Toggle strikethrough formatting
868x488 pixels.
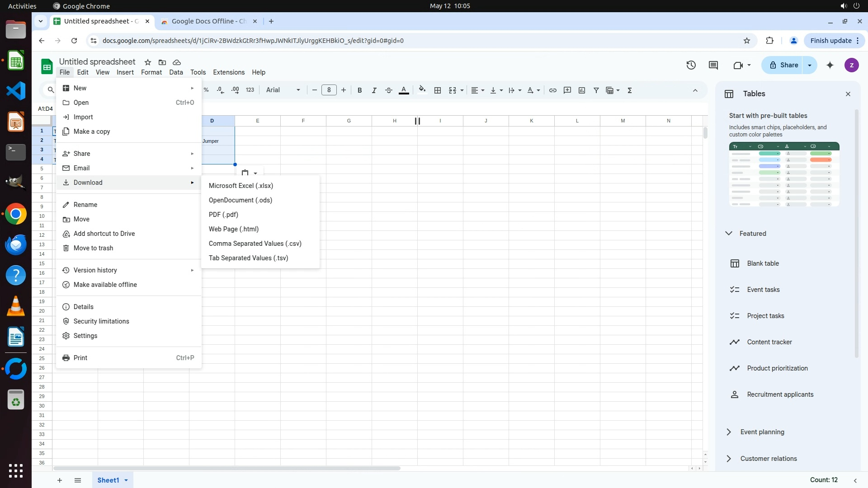tap(388, 90)
